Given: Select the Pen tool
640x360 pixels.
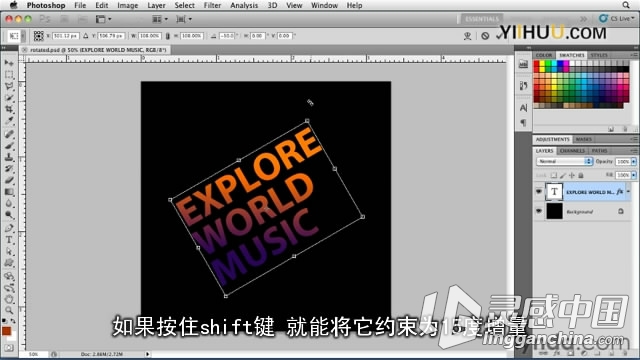Looking at the screenshot, I should (x=9, y=228).
